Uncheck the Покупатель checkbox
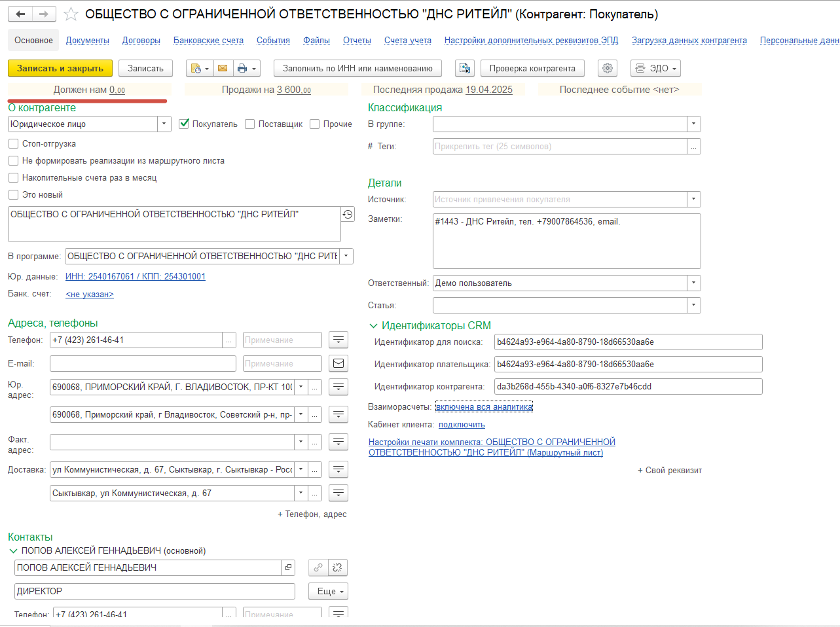Image resolution: width=840 pixels, height=627 pixels. [184, 124]
